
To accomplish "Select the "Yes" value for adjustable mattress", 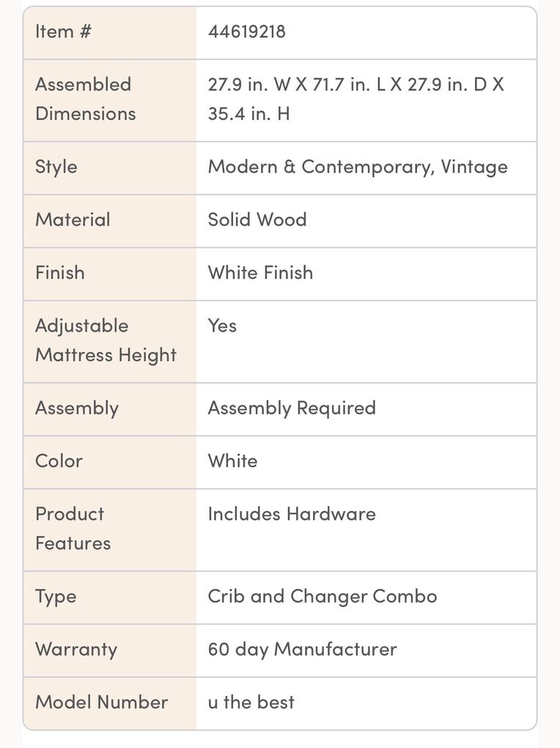I will pos(222,326).
